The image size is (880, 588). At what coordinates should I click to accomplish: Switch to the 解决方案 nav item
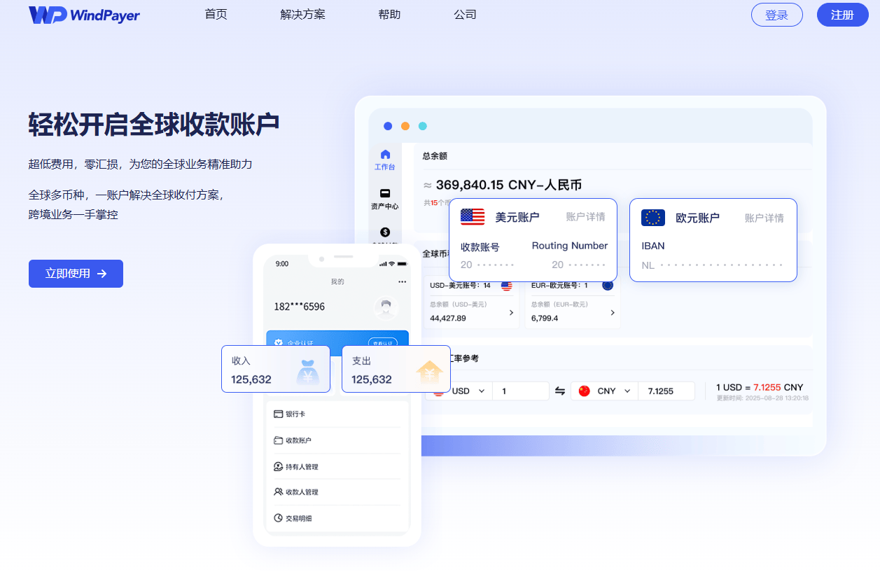tap(302, 14)
